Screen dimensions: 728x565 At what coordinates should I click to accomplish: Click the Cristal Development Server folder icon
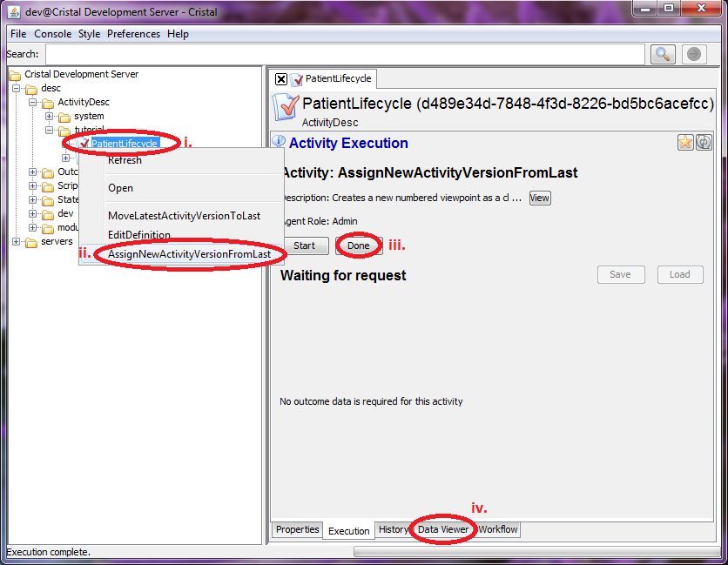tap(15, 75)
